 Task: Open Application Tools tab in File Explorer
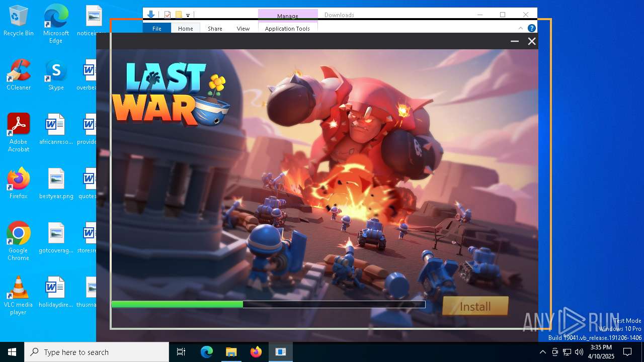pyautogui.click(x=287, y=29)
